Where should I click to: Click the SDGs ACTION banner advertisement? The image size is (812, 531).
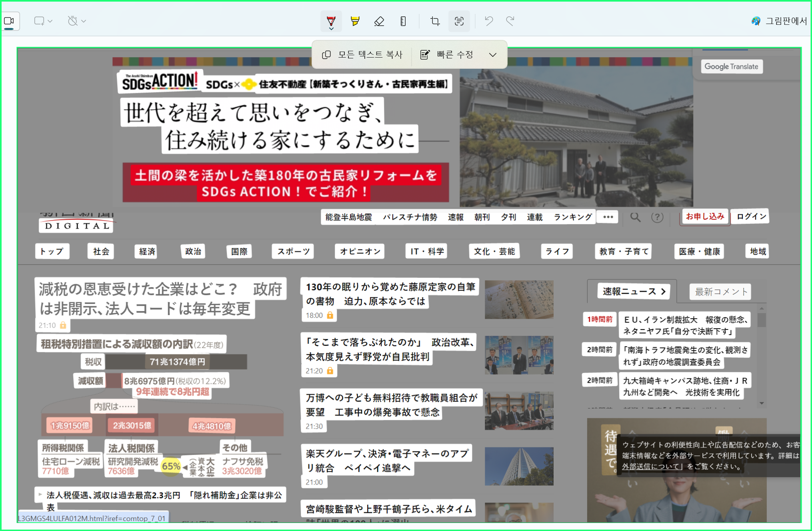click(x=402, y=132)
